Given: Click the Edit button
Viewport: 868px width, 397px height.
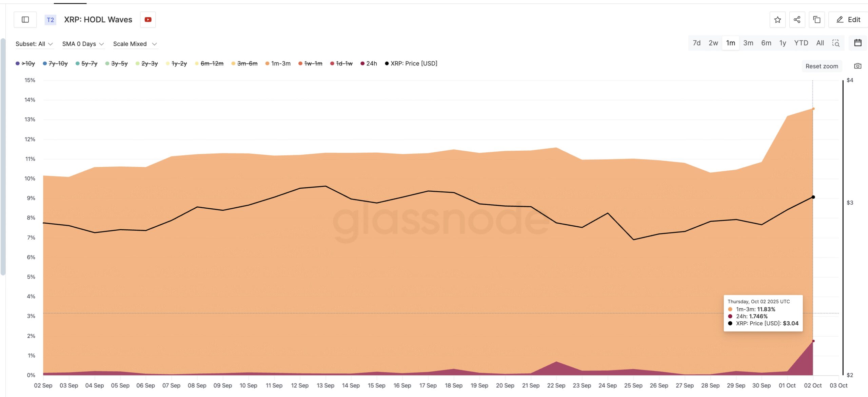Looking at the screenshot, I should [x=847, y=19].
